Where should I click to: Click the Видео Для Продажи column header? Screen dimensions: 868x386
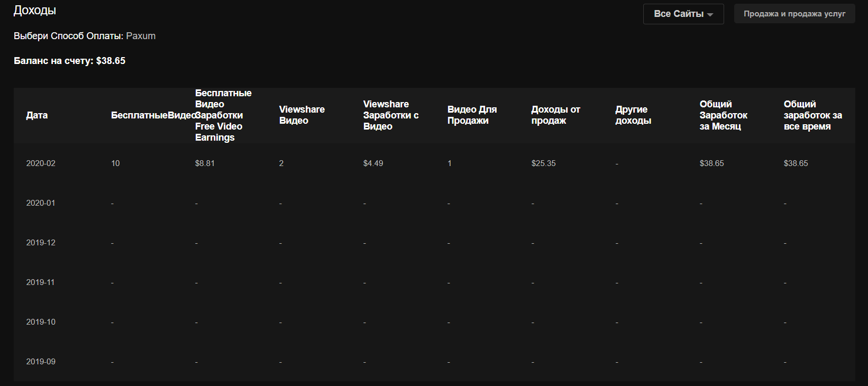(472, 115)
